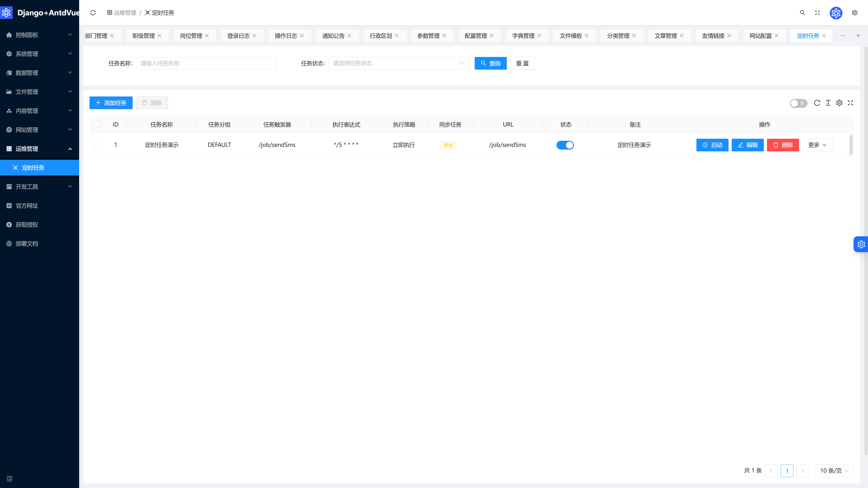This screenshot has height=488, width=868.
Task: Refresh the task table with reload icon
Action: click(817, 103)
